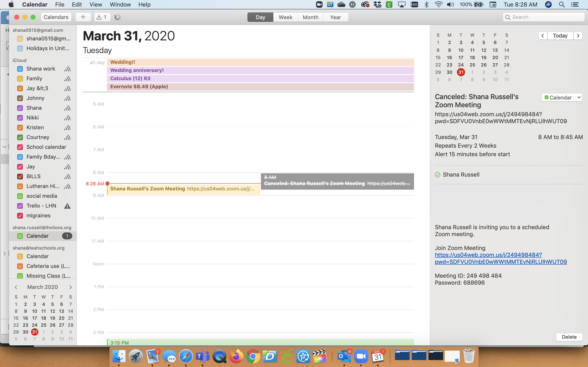Toggle shana0515@gmail.com calendar visibility
The height and width of the screenshot is (367, 588).
[20, 38]
